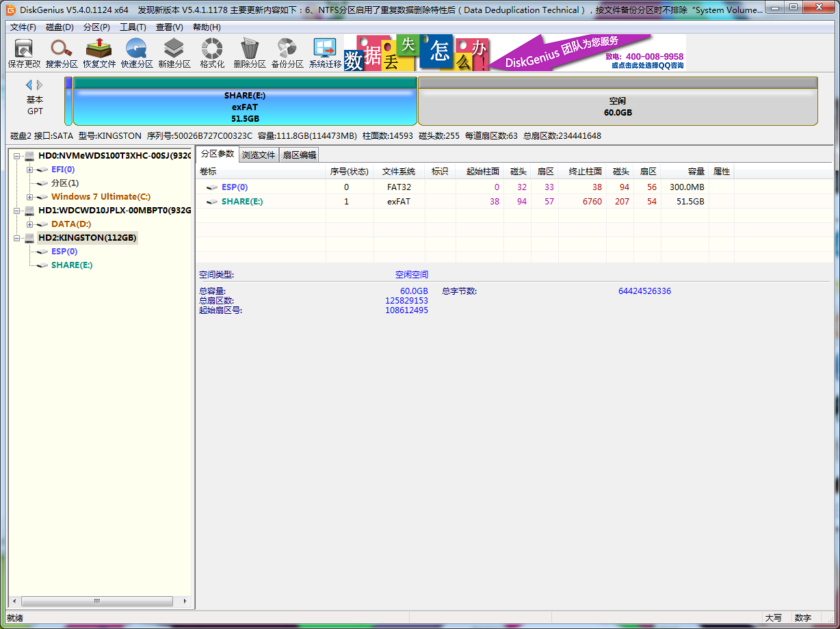The width and height of the screenshot is (840, 629).
Task: Click the ESP(0) partition icon in table row
Action: [x=212, y=187]
